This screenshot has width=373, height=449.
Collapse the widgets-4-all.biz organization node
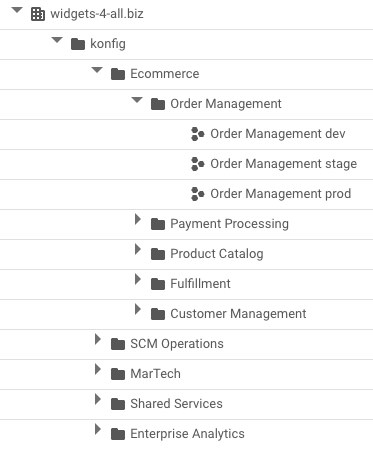coord(17,10)
